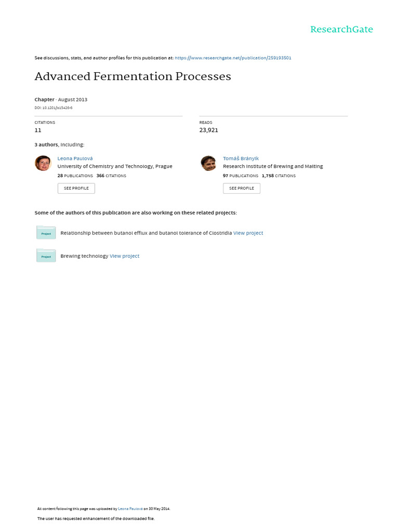This screenshot has width=399, height=532.
Task: Click Leona Paulová's profile photo
Action: click(43, 163)
